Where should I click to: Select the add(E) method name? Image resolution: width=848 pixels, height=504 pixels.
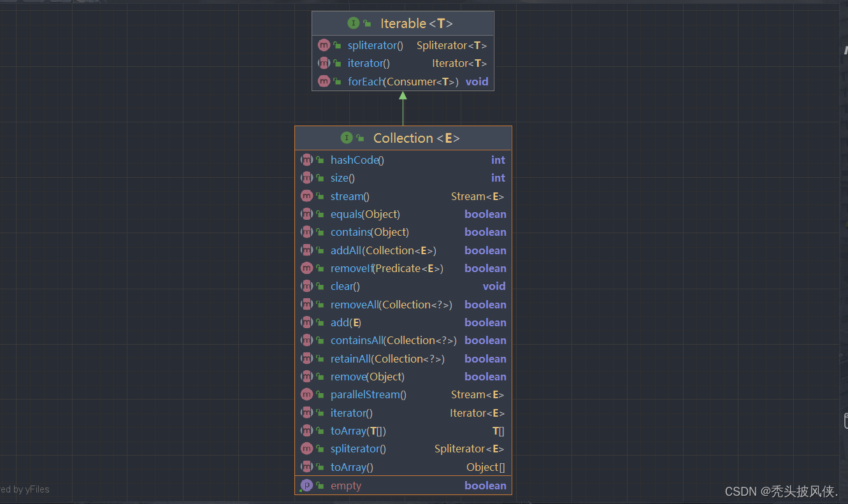[x=346, y=322]
